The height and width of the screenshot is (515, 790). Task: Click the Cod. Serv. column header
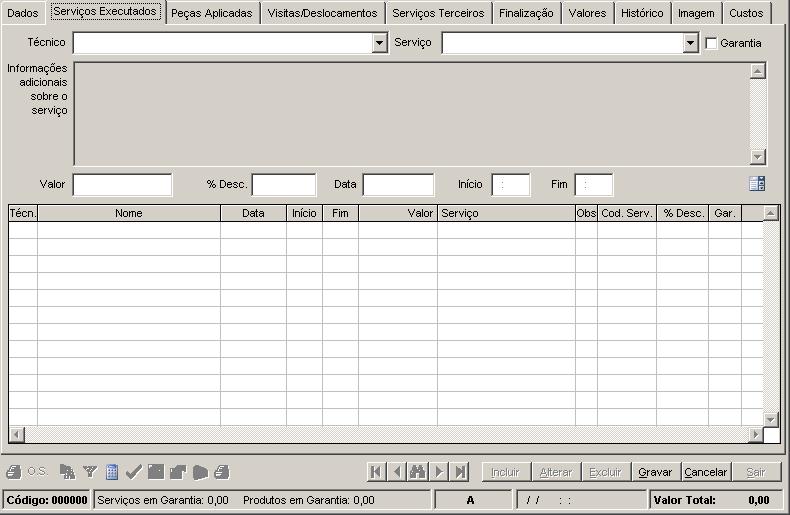(627, 213)
